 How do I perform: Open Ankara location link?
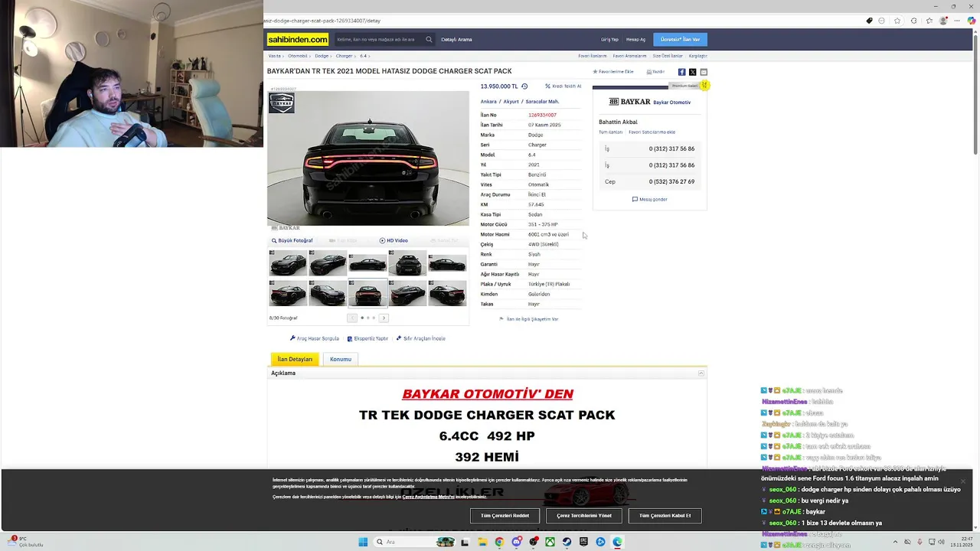click(488, 102)
